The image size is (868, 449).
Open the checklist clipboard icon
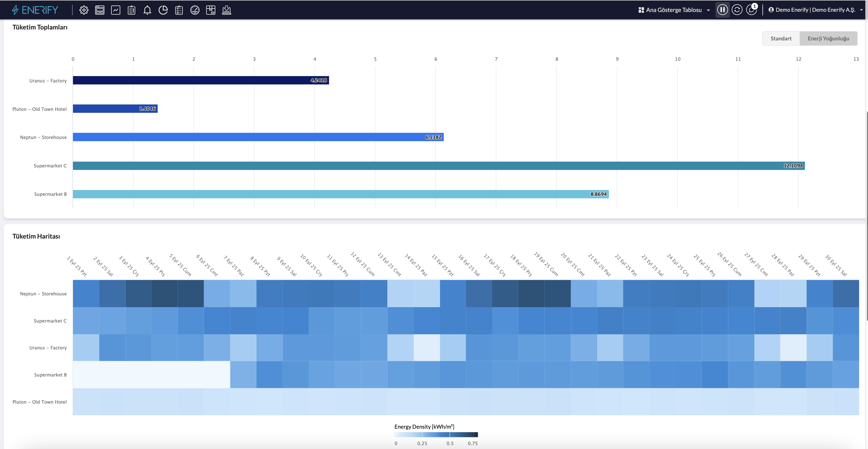click(x=179, y=10)
